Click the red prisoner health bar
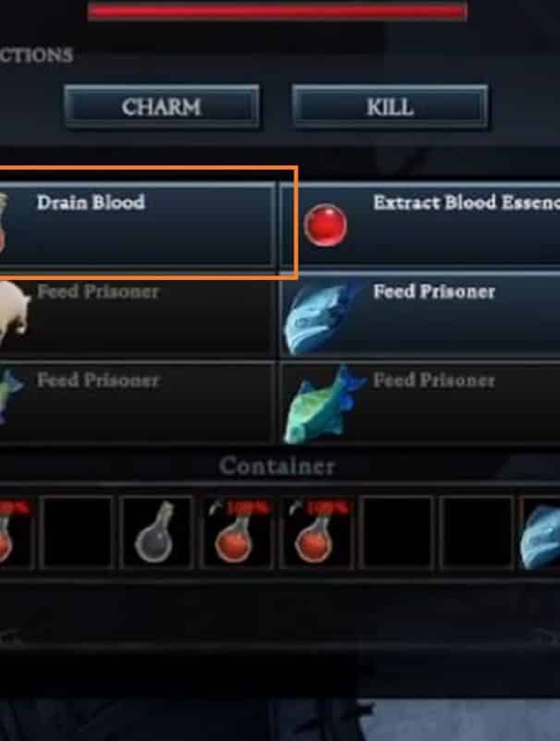The width and height of the screenshot is (560, 741). pos(277,11)
